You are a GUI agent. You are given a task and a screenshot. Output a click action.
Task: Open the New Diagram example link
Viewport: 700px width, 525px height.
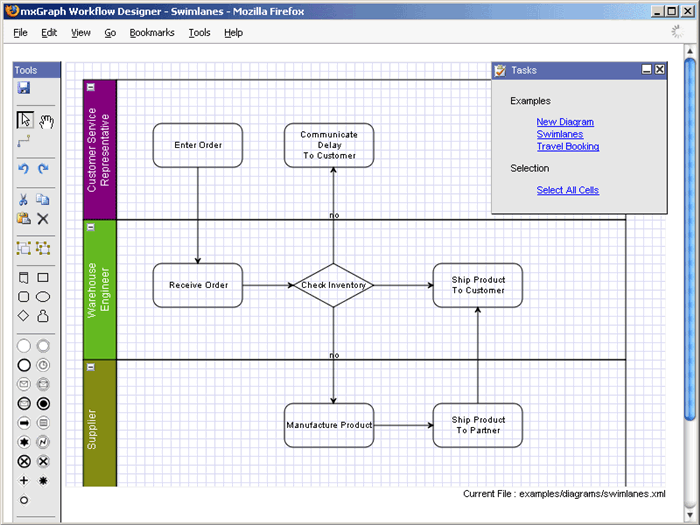pyautogui.click(x=565, y=122)
